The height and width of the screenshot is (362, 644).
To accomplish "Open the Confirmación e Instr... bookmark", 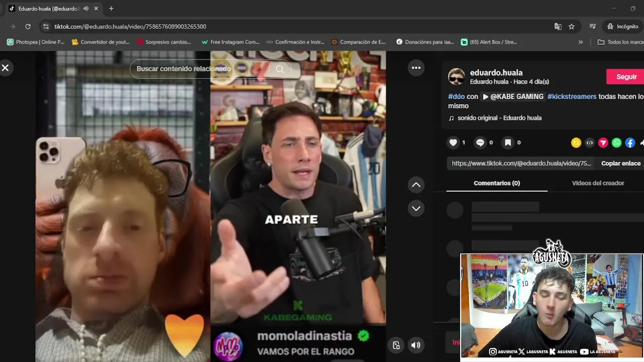I will coord(295,42).
